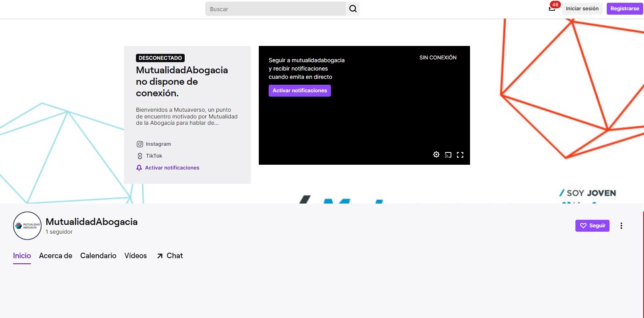The image size is (644, 318).
Task: Open the Calendario tab
Action: [98, 256]
